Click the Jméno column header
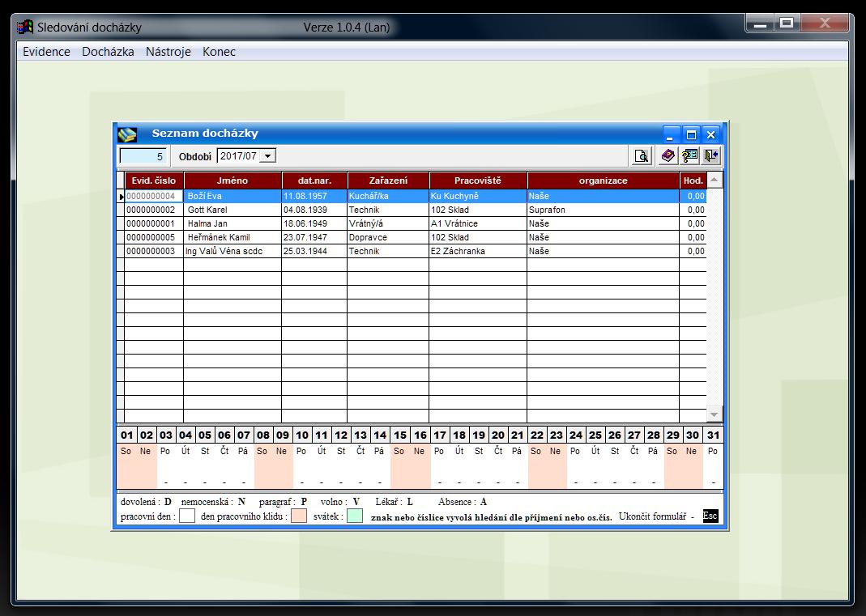The image size is (866, 616). (232, 181)
